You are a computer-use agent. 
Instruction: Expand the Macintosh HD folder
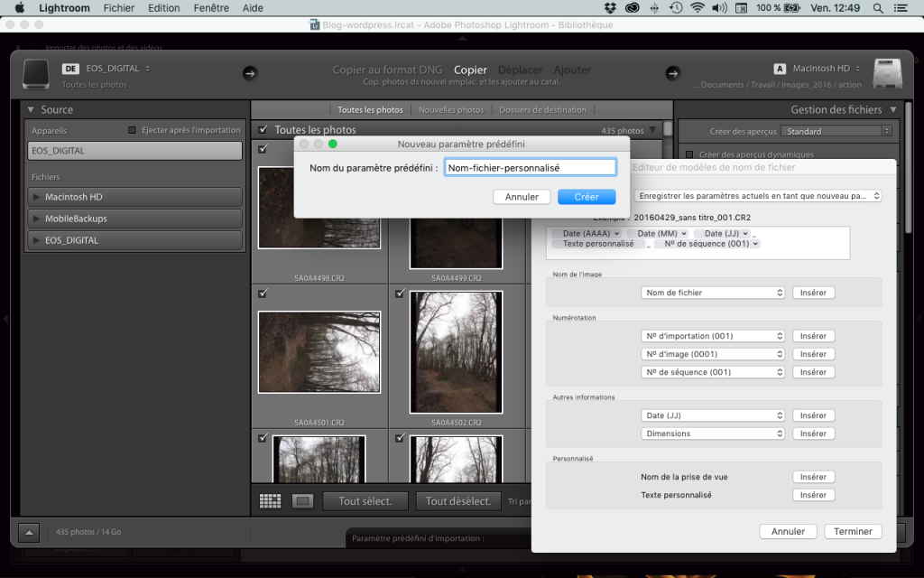pos(36,197)
